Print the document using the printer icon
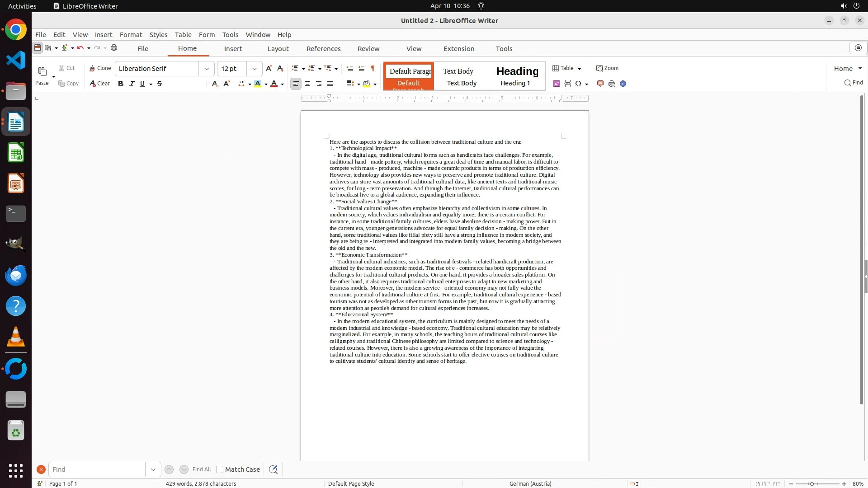The height and width of the screenshot is (488, 868). click(114, 48)
